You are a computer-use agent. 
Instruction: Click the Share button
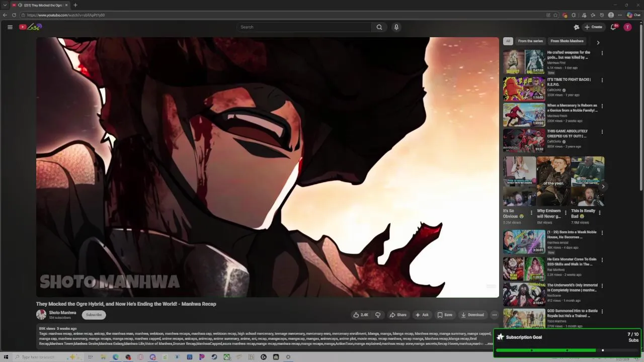coord(398,315)
